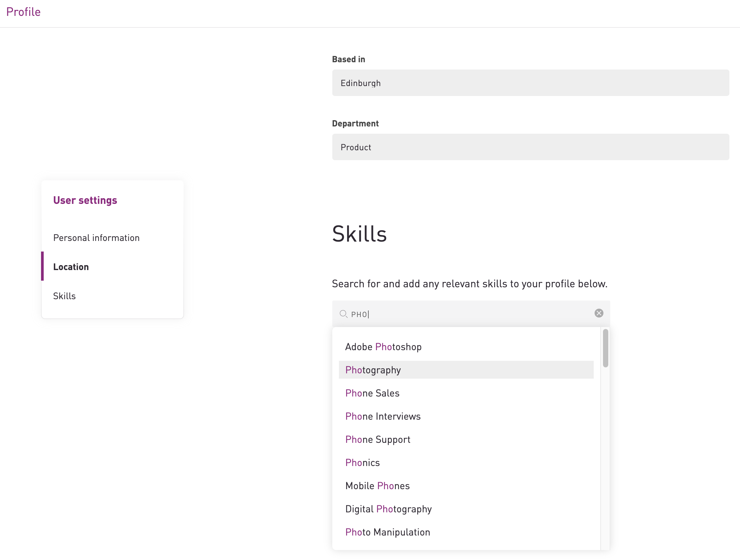The width and height of the screenshot is (740, 560).
Task: Choose Phone Support from the dropdown
Action: (x=377, y=439)
